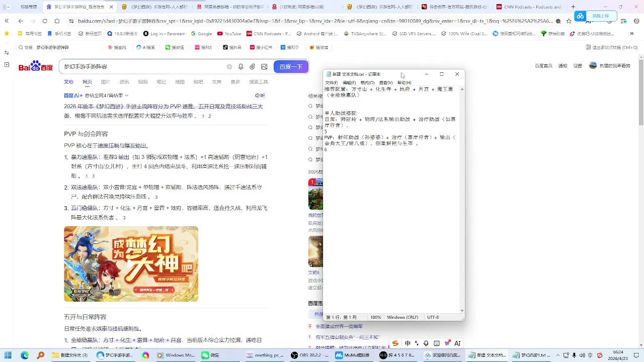The image size is (644, 362).
Task: Open 设置 link at top right
Action: (578, 66)
